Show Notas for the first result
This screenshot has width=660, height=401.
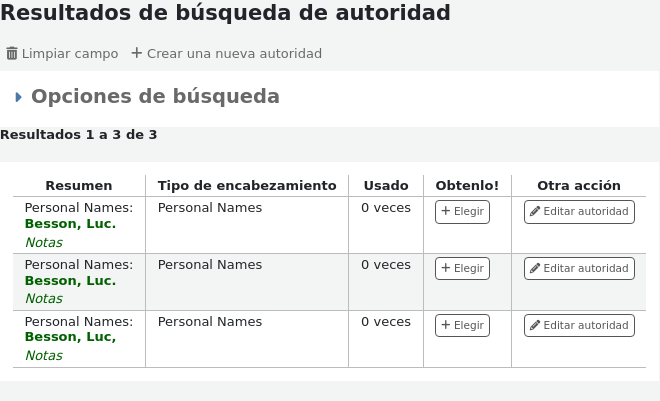tap(43, 242)
